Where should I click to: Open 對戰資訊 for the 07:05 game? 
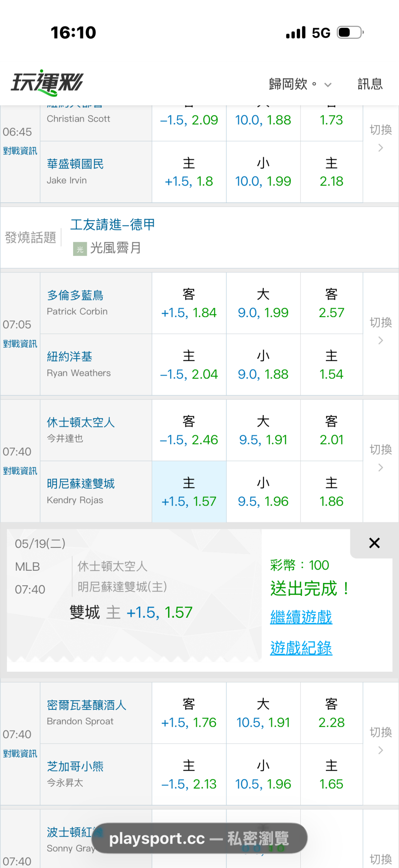click(x=20, y=344)
